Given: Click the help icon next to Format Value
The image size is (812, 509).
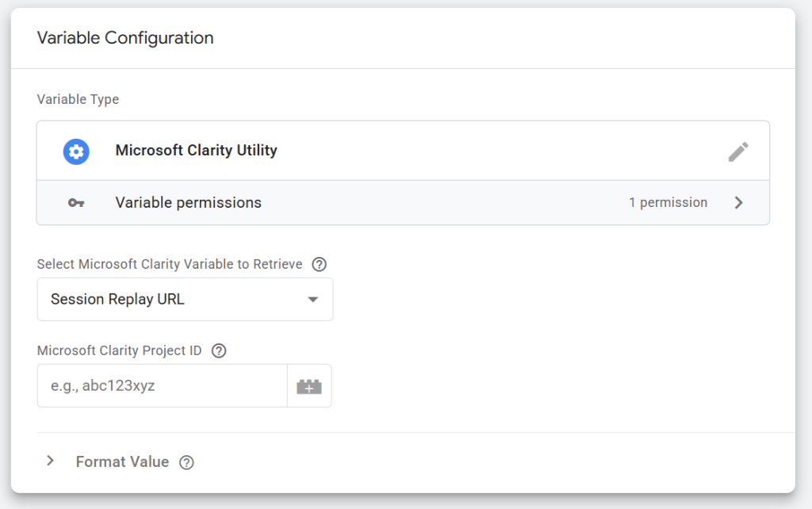Looking at the screenshot, I should [x=186, y=462].
